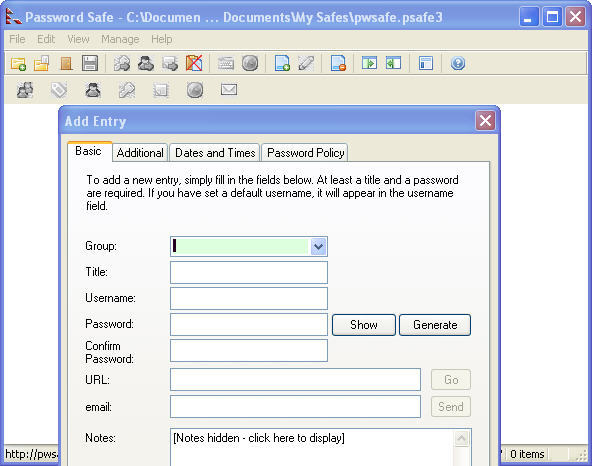Screen dimensions: 592x466
Task: Open Options layout icon in toolbar
Action: pos(426,63)
